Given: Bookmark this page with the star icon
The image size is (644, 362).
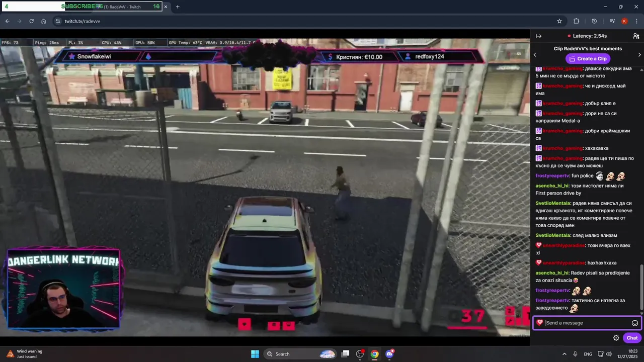Looking at the screenshot, I should (x=559, y=21).
